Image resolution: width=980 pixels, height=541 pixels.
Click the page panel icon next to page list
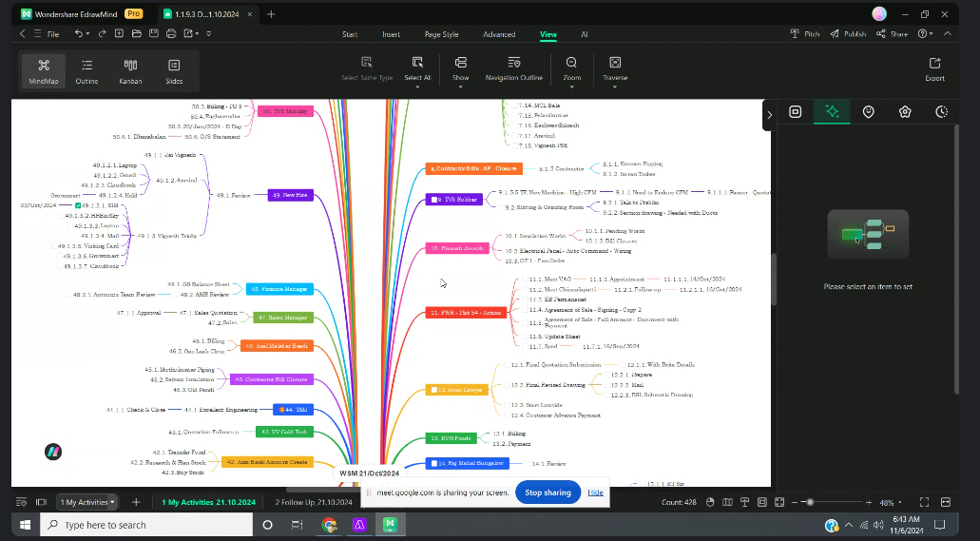41,502
